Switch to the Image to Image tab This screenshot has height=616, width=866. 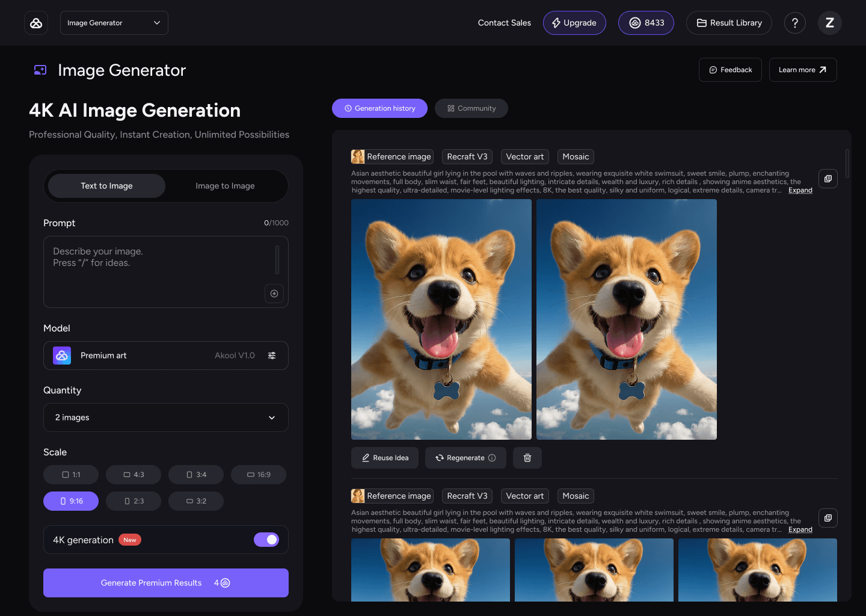(x=225, y=186)
